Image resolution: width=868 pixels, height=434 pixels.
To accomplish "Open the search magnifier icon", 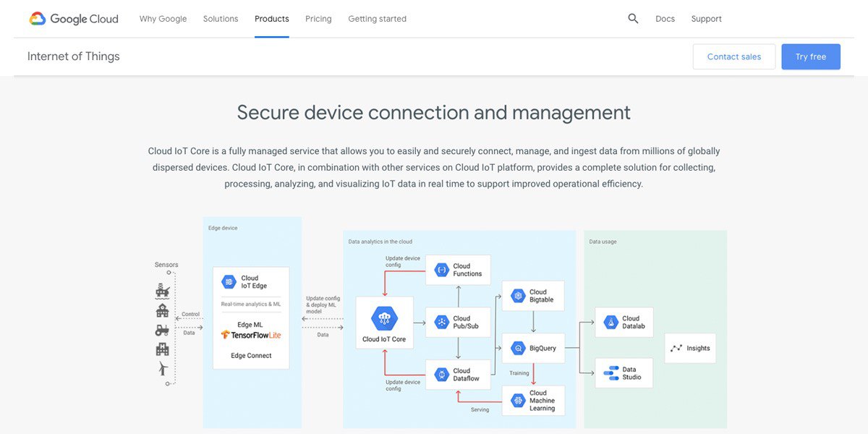I will tap(633, 19).
